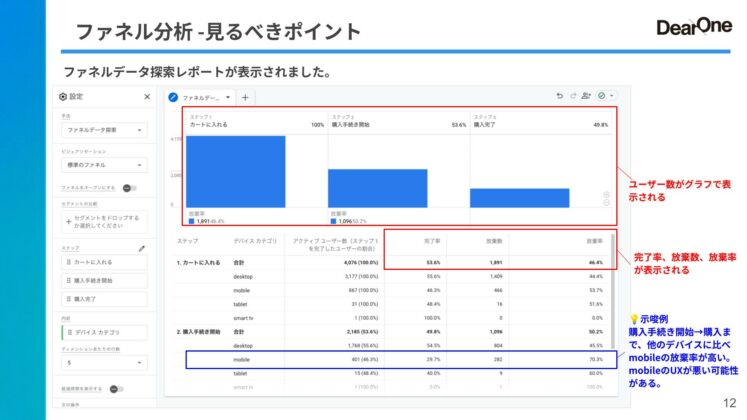Image resolution: width=747 pixels, height=420 pixels.
Task: Click mobile row value 401 (46.3%)
Action: [x=365, y=360]
